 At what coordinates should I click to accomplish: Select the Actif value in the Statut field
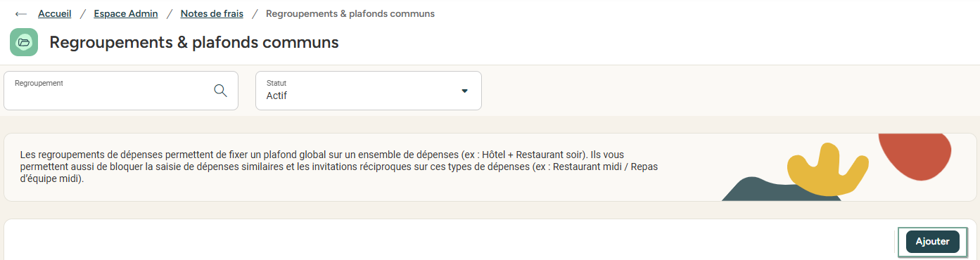pyautogui.click(x=276, y=96)
